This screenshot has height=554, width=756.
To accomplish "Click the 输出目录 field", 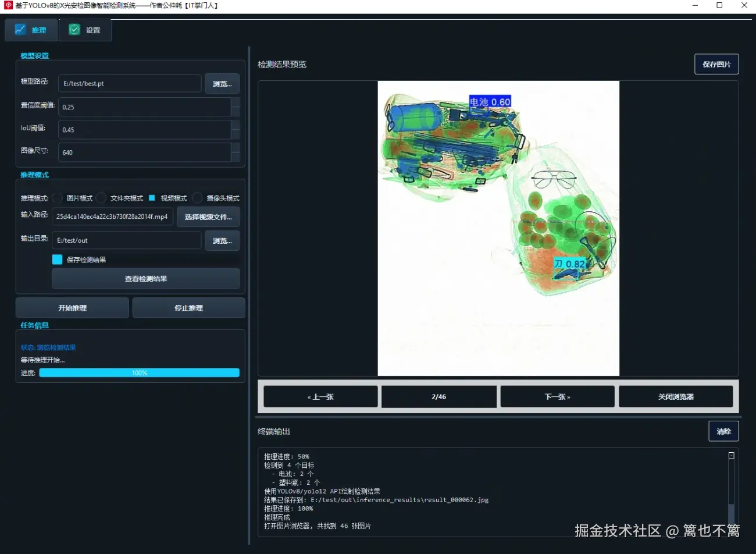I will 127,240.
